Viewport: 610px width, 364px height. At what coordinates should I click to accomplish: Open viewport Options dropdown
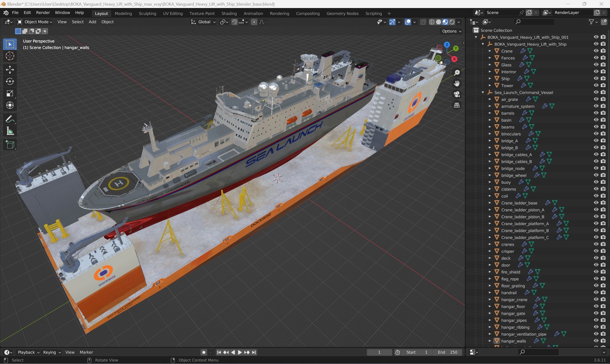[451, 31]
